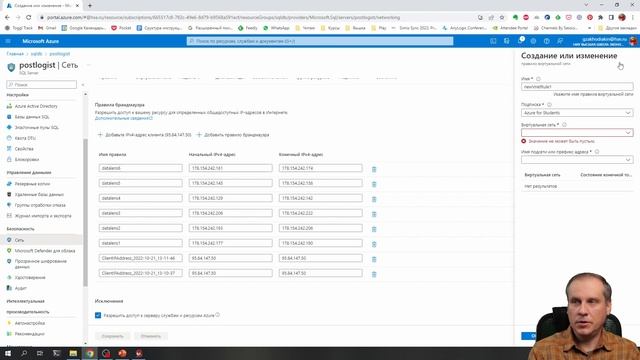Click the Cancel (Отменить) button
Screen dimensions: 640x360
[x=151, y=336]
